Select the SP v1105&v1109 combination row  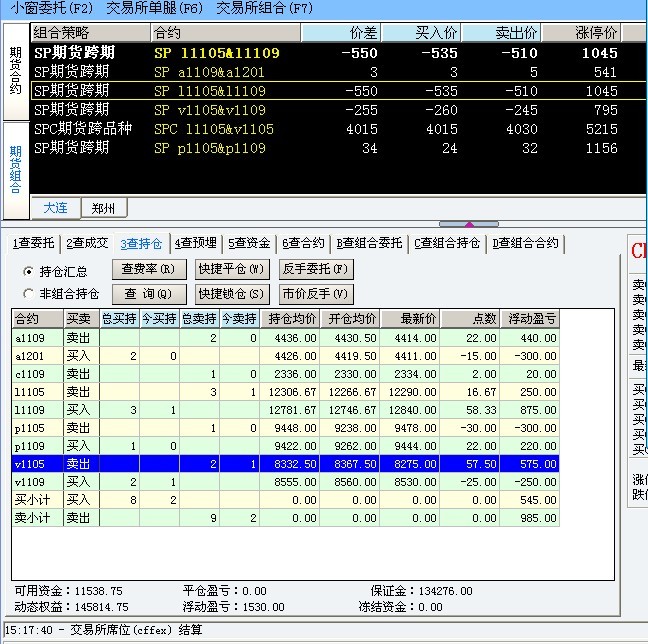pyautogui.click(x=338, y=110)
